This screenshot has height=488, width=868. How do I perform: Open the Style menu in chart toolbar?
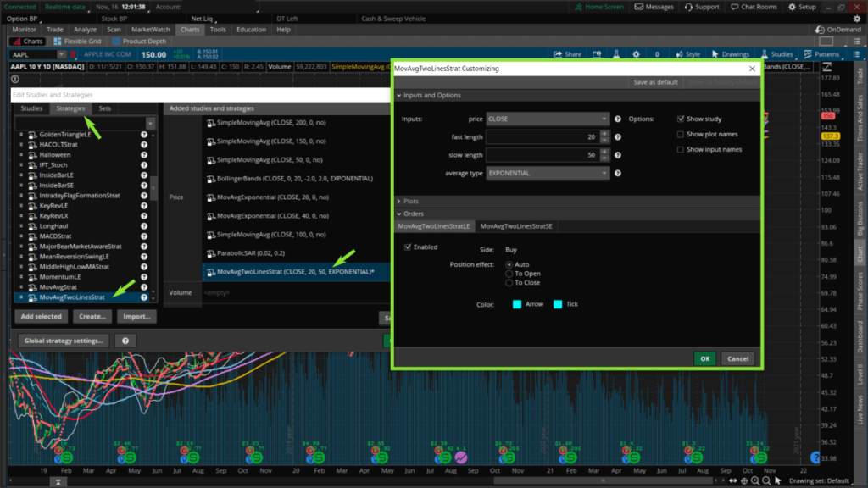pyautogui.click(x=687, y=54)
